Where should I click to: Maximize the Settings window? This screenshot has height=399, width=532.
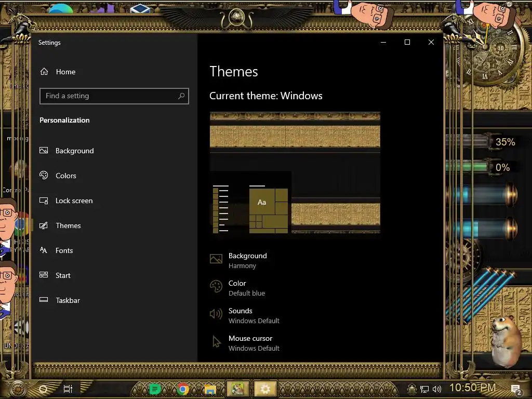click(407, 42)
